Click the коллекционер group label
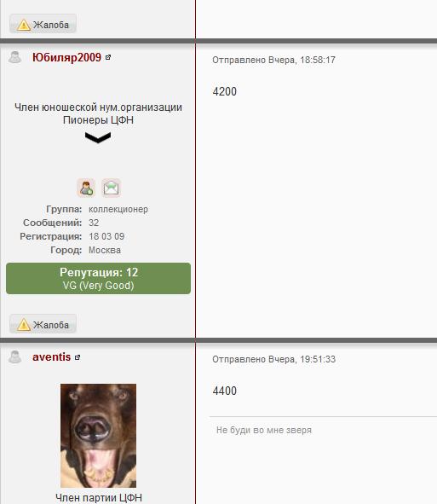This screenshot has height=504, width=437. point(118,209)
